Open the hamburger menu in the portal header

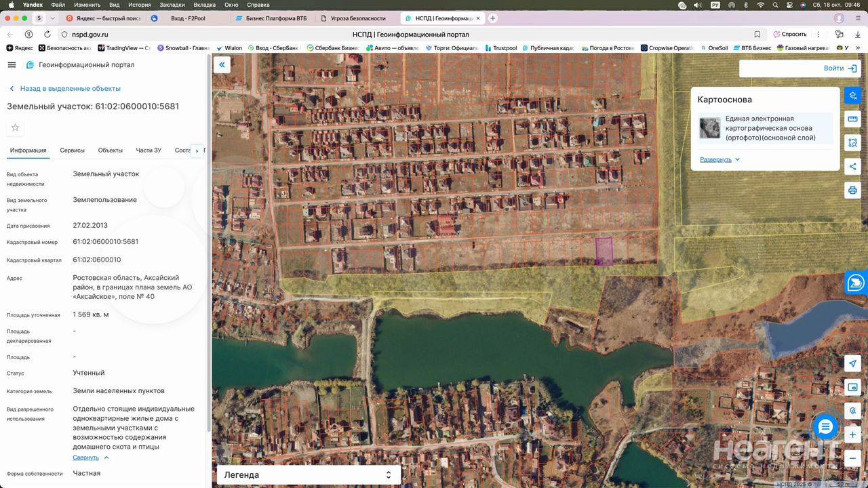click(x=12, y=65)
